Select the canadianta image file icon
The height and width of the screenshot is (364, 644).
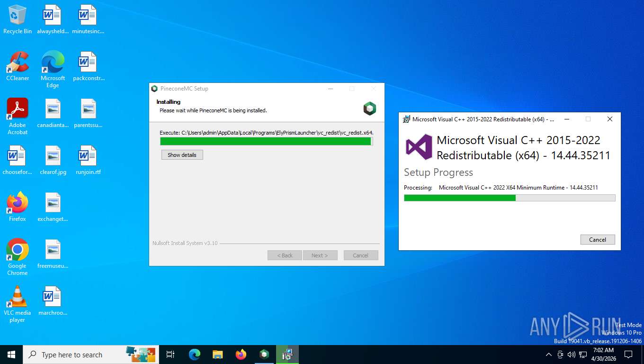(53, 113)
